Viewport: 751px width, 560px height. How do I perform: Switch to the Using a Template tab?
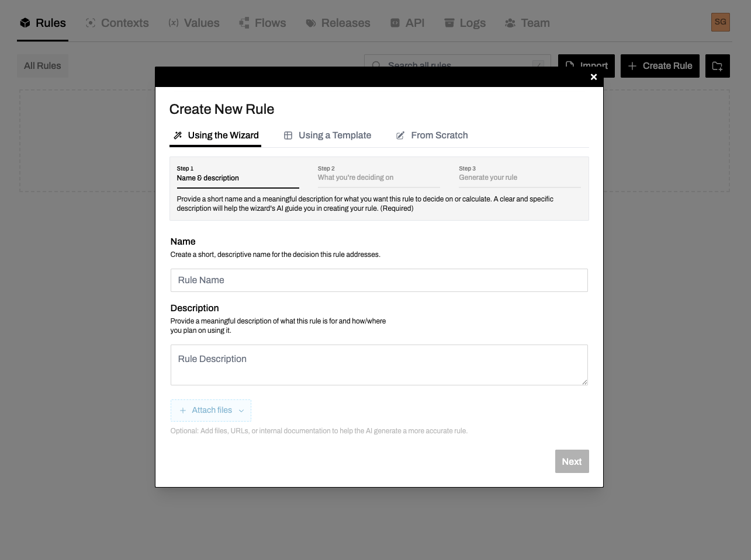[328, 135]
